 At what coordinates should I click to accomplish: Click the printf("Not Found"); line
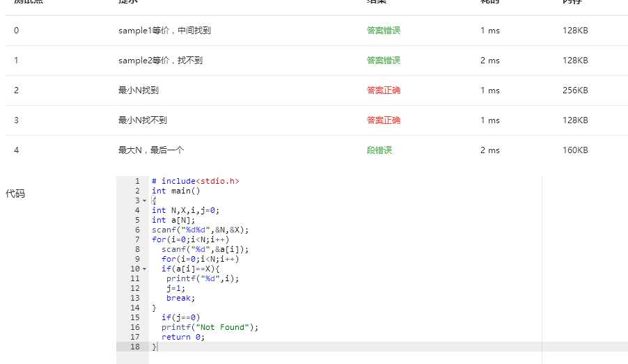210,327
